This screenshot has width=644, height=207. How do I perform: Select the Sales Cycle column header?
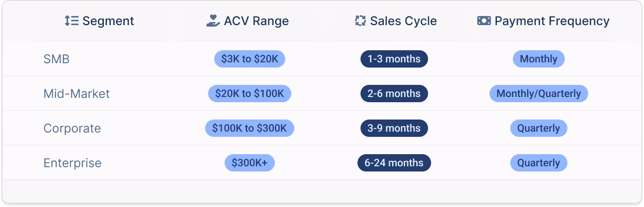(396, 21)
